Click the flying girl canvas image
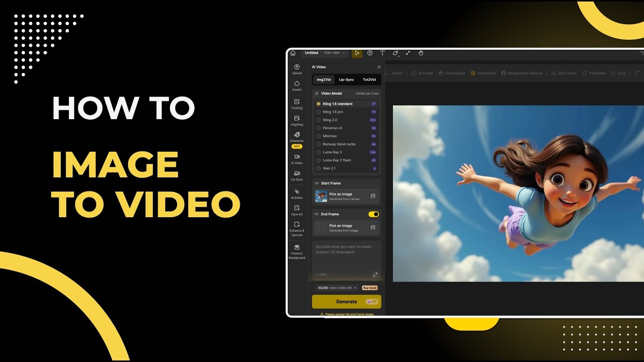 (x=518, y=194)
